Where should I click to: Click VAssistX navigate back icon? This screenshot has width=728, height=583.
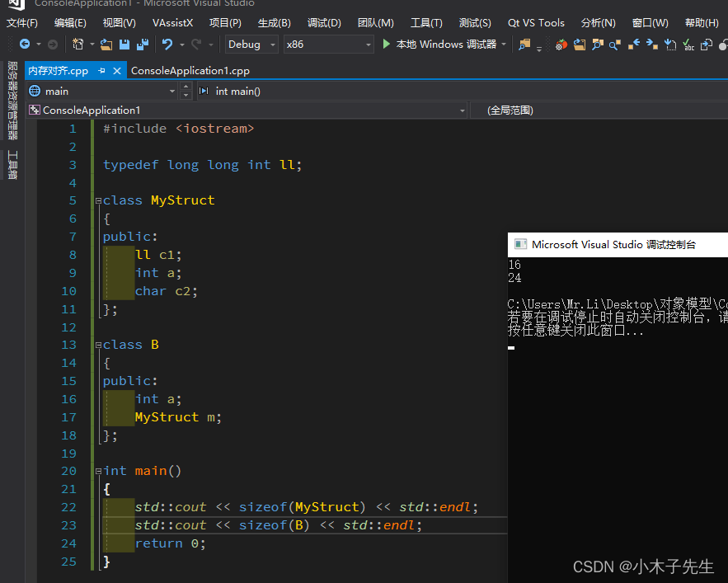(x=633, y=45)
